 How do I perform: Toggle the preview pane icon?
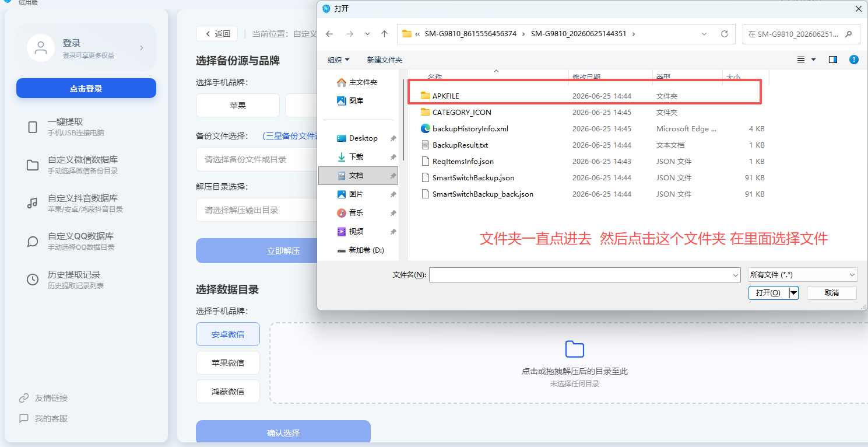[x=833, y=60]
